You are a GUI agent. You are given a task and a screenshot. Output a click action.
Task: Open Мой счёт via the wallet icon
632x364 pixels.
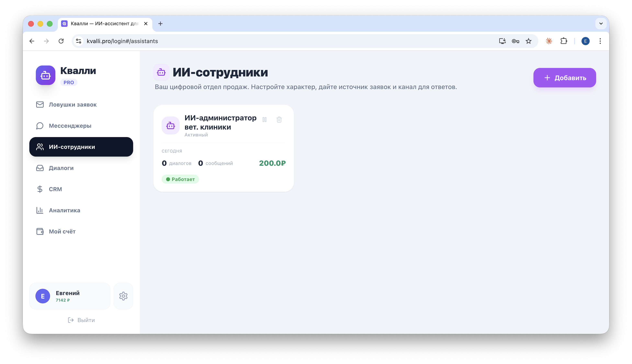(x=40, y=231)
